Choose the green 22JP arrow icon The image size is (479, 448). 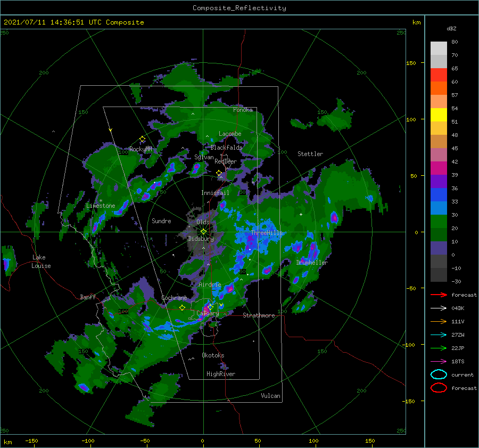click(x=439, y=348)
